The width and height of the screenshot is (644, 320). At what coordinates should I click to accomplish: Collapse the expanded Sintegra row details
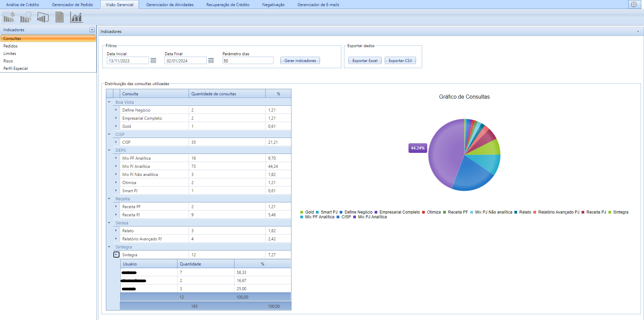point(116,255)
